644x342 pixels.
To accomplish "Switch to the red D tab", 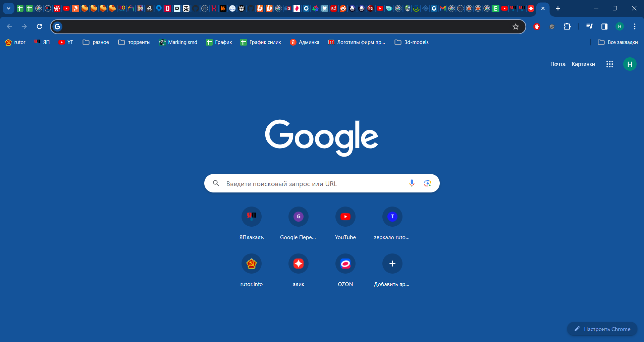I will click(x=168, y=8).
